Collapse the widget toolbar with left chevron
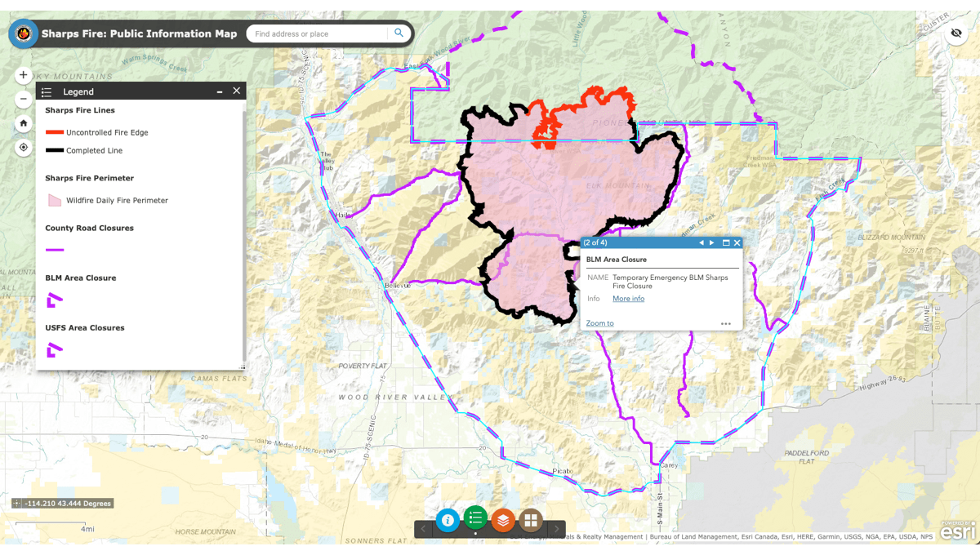The width and height of the screenshot is (980, 551). point(422,529)
